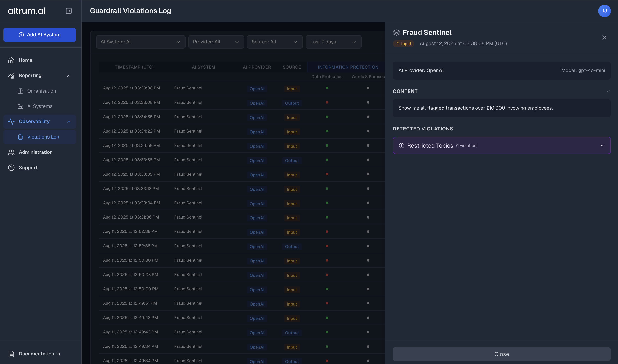Collapse the sidebar panel icon

[69, 11]
